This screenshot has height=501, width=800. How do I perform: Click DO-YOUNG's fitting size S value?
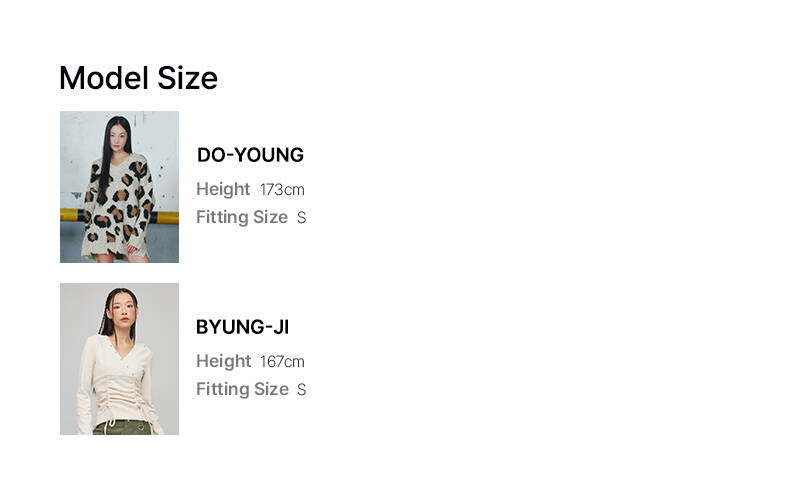pos(301,218)
